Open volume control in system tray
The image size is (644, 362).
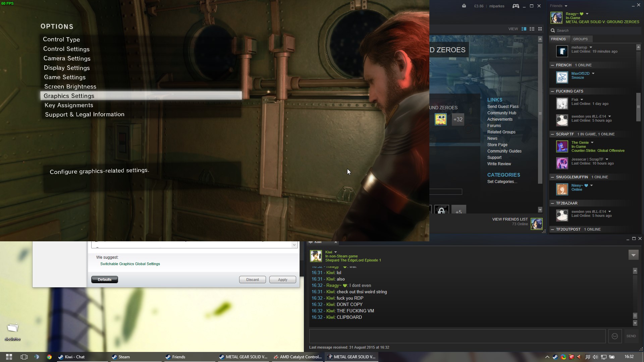(595, 357)
